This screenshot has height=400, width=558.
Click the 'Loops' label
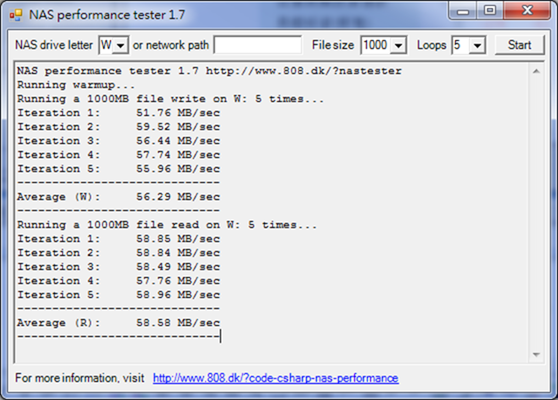(x=431, y=45)
